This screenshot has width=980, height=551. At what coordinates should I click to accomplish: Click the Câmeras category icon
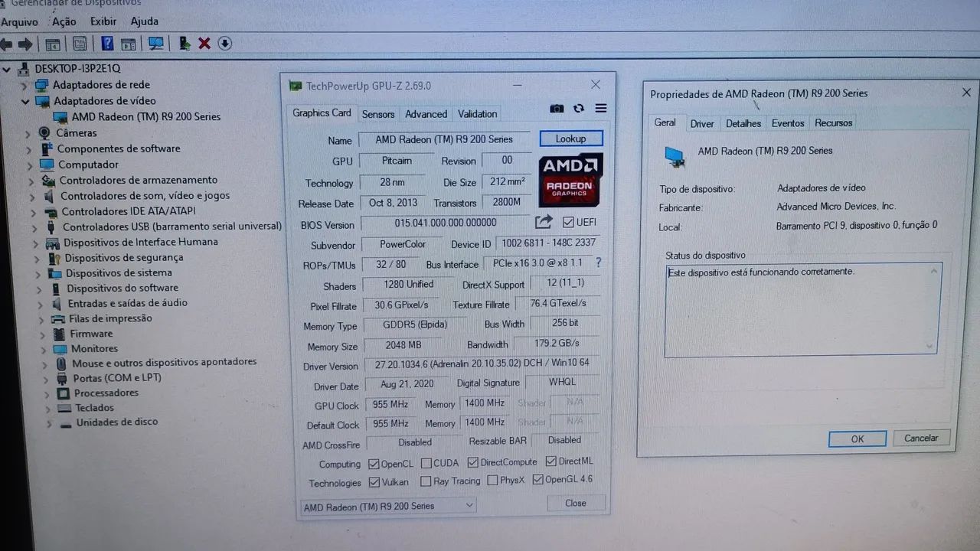pyautogui.click(x=44, y=133)
